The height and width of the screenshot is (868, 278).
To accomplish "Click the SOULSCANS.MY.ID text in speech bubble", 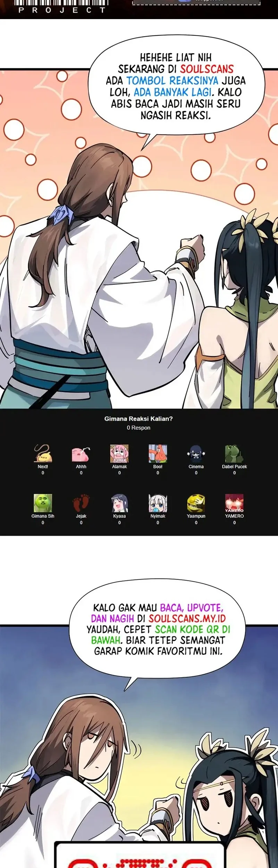I will (x=187, y=618).
